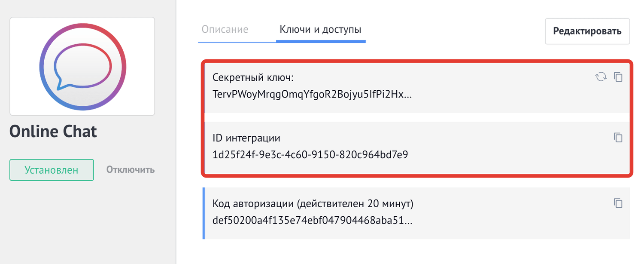Screen dimensions: 644x264
Task: Select the authorization code value def50200a4f
Action: click(x=312, y=220)
